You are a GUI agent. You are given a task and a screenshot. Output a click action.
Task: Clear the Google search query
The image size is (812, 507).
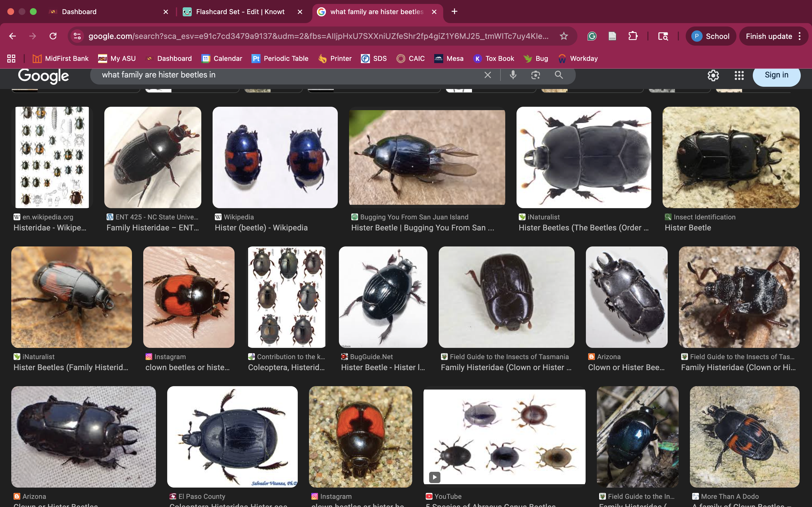click(487, 75)
